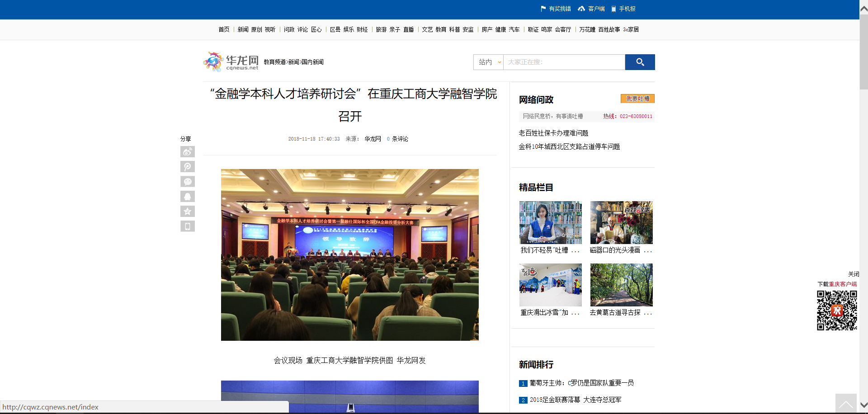Open the 磁器口的光头漫画 thumbnail
This screenshot has width=868, height=414.
pos(621,223)
